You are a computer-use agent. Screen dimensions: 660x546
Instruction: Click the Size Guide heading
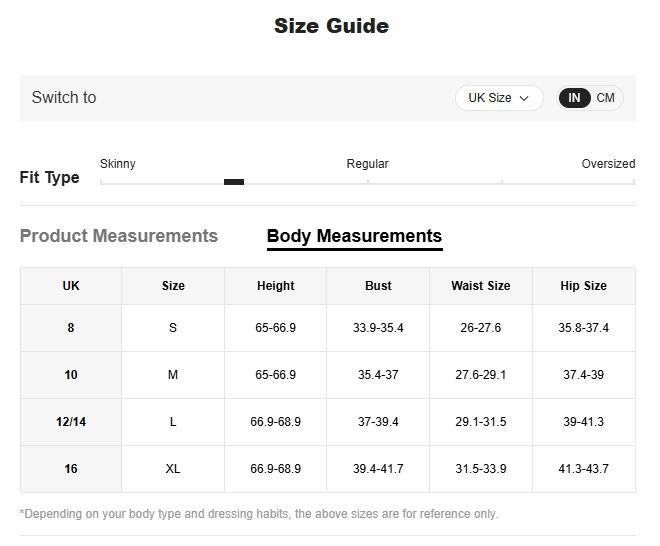[331, 26]
